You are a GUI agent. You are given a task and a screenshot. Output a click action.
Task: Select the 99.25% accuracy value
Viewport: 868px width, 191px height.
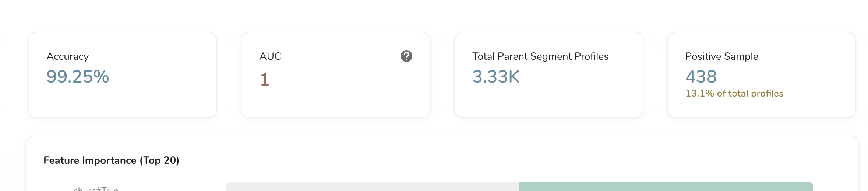pyautogui.click(x=77, y=77)
